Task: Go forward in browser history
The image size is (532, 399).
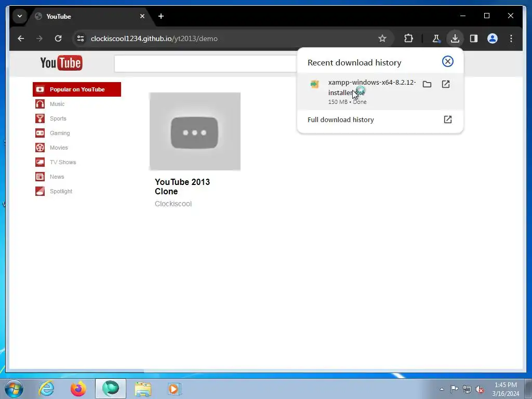Action: click(x=39, y=38)
